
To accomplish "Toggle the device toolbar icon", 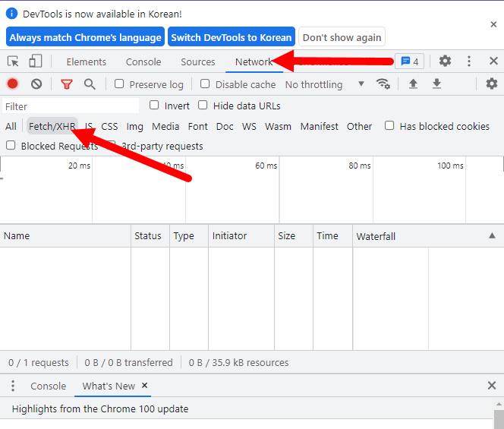I will [36, 61].
